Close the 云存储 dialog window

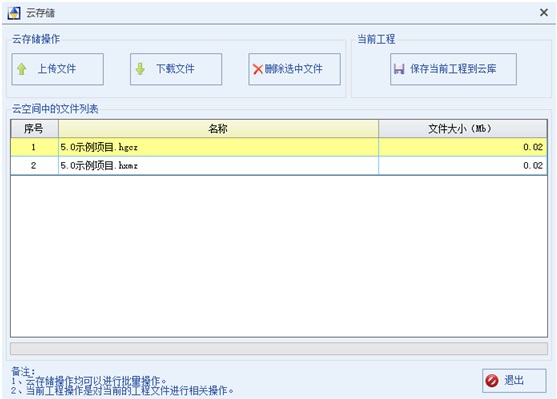[544, 13]
